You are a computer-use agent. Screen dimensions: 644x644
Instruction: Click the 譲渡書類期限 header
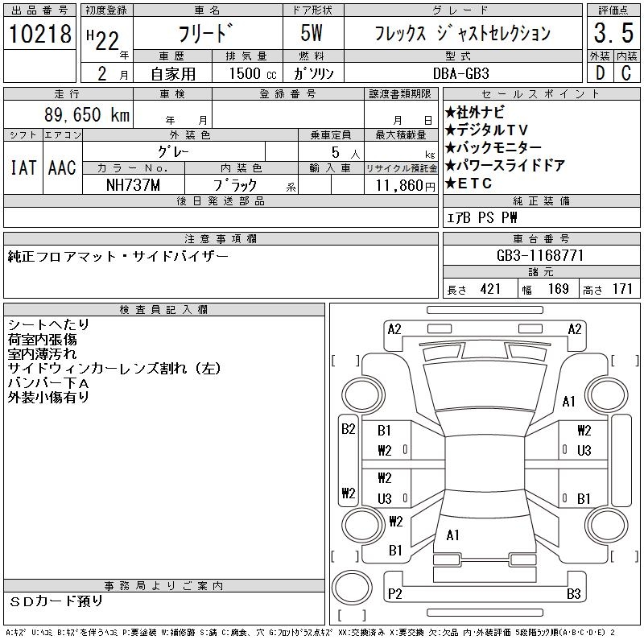pos(400,94)
